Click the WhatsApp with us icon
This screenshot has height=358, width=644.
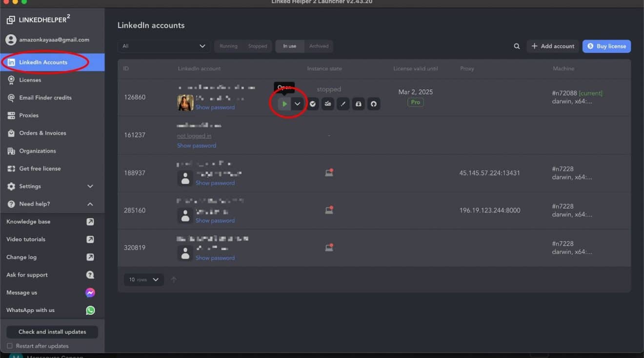(90, 310)
